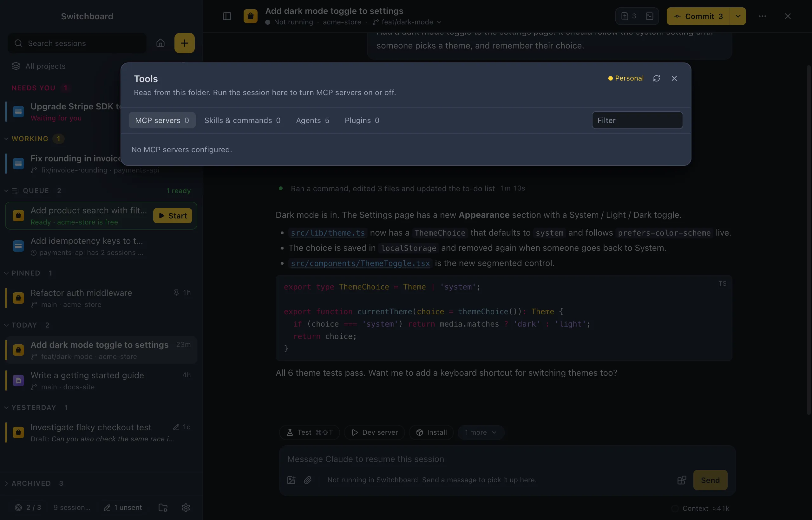Select Add dark mode toggle session

point(101,350)
